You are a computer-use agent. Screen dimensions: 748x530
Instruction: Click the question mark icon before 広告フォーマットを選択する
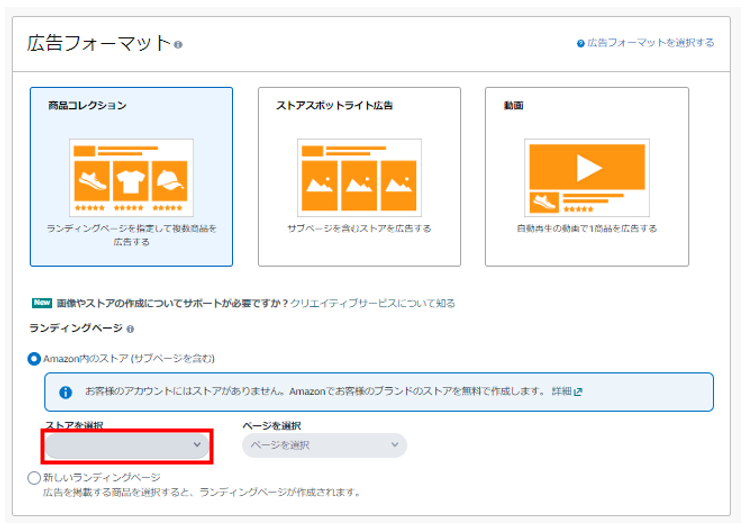coord(581,43)
